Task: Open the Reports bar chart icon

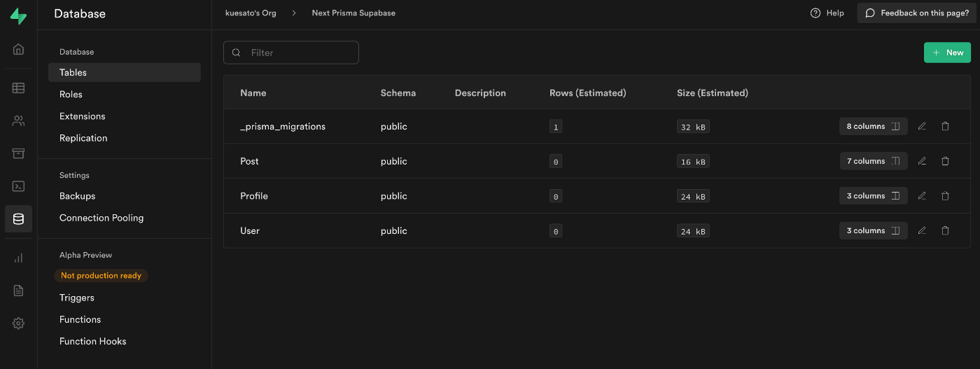Action: click(19, 258)
